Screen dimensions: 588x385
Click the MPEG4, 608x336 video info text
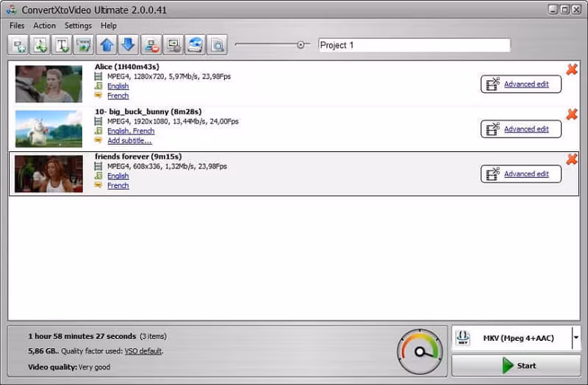(x=167, y=167)
